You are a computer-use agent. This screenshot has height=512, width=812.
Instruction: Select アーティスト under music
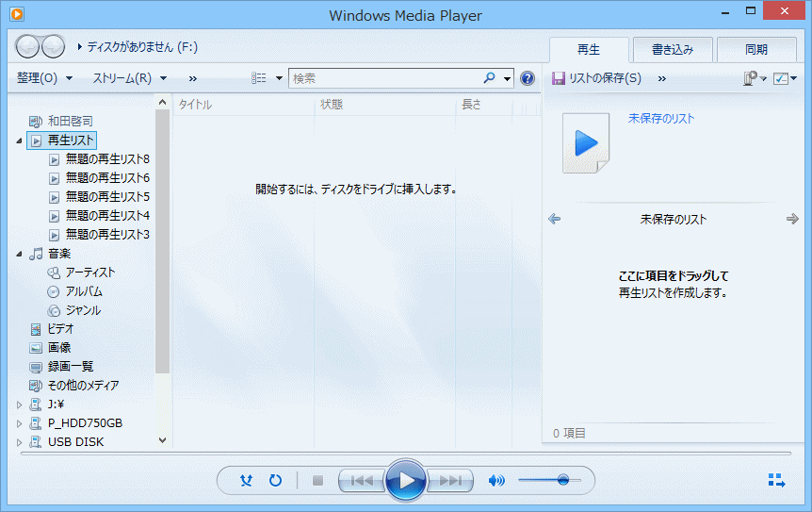pyautogui.click(x=82, y=273)
